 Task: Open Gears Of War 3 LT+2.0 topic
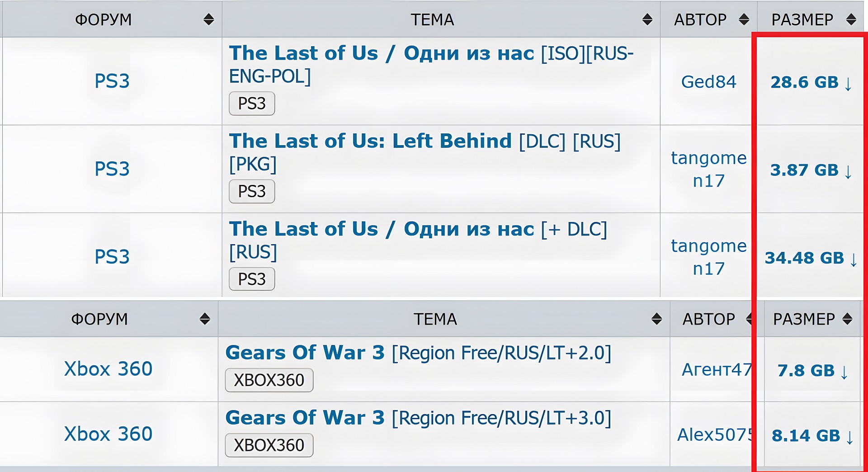pyautogui.click(x=305, y=353)
